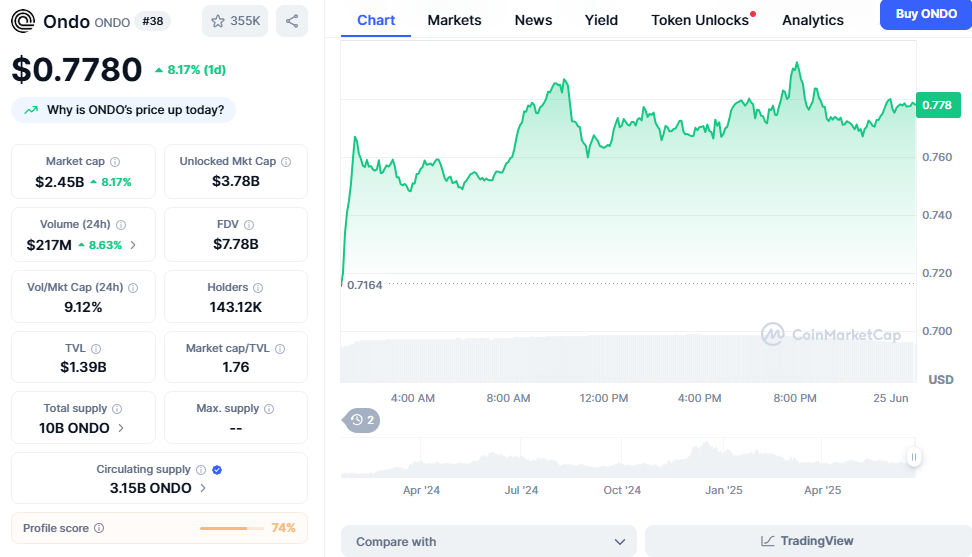Click the 0.7164 opening price label
The image size is (972, 557).
pos(364,285)
